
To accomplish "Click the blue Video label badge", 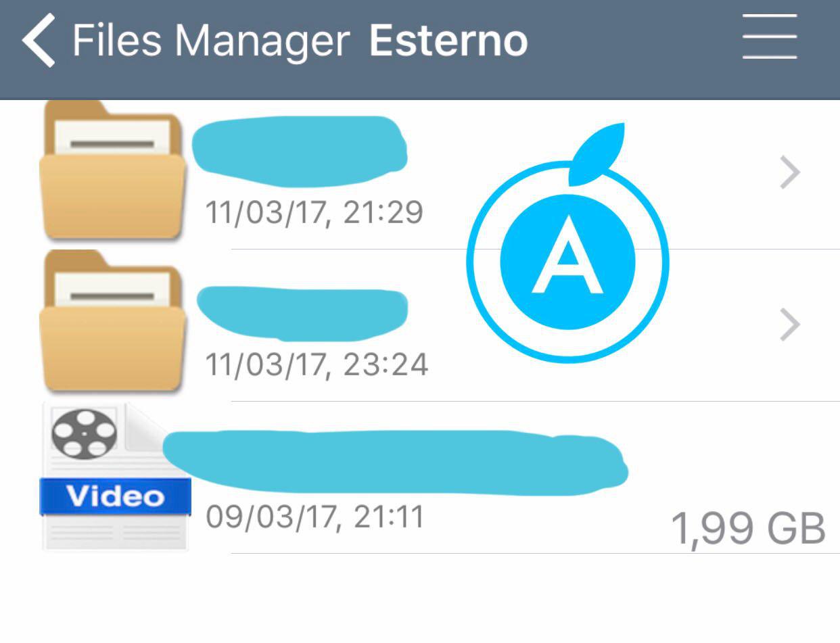I will point(116,496).
